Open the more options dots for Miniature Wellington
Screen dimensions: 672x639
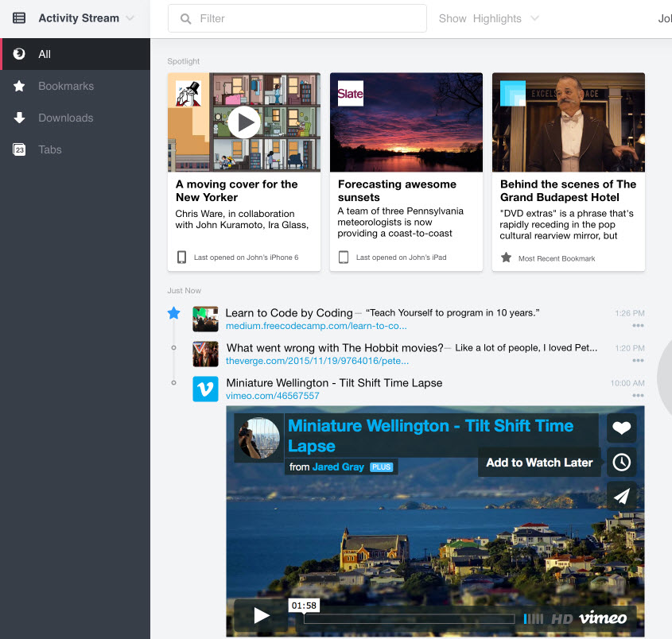click(x=638, y=395)
